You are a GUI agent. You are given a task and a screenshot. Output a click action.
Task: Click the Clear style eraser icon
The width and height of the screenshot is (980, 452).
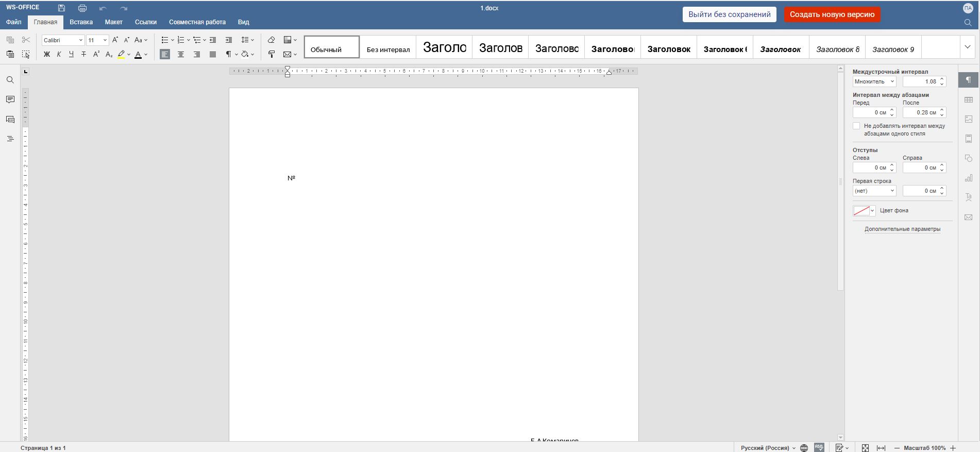pos(272,40)
